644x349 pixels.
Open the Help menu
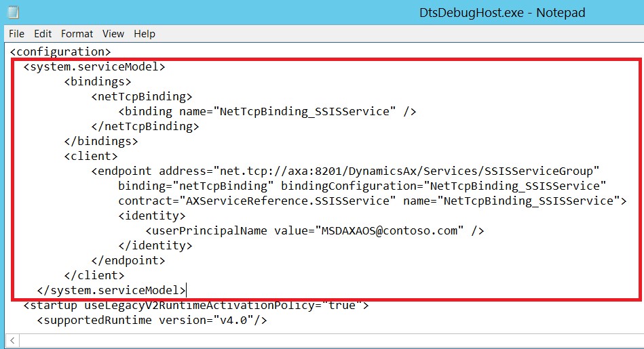[x=144, y=34]
